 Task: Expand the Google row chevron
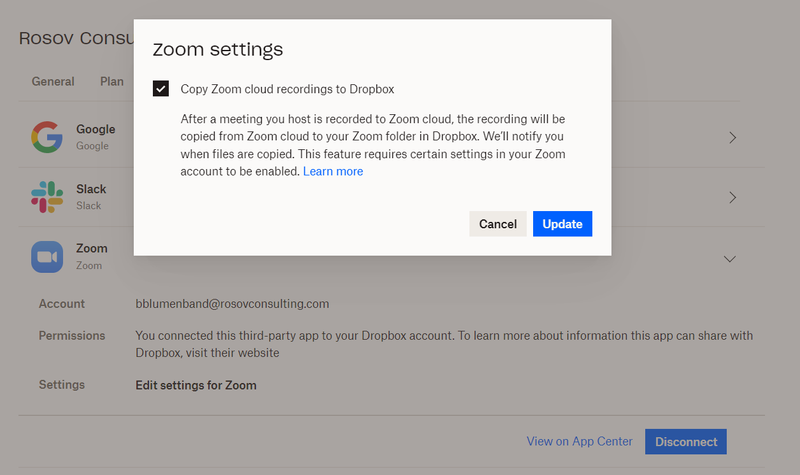[732, 138]
